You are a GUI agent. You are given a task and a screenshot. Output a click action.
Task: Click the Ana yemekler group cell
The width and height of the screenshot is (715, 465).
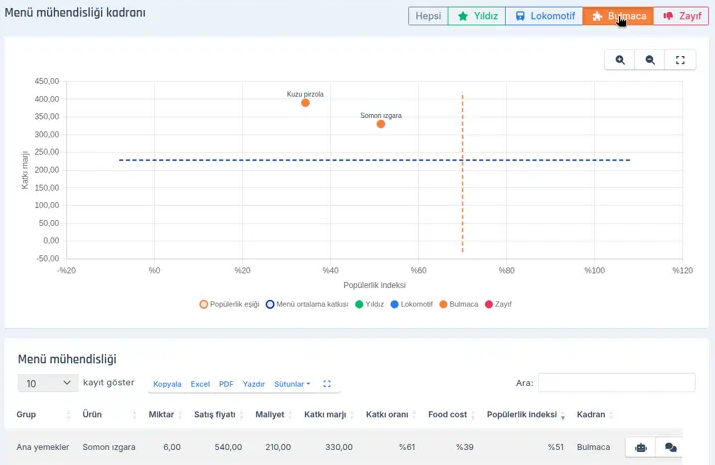point(43,447)
